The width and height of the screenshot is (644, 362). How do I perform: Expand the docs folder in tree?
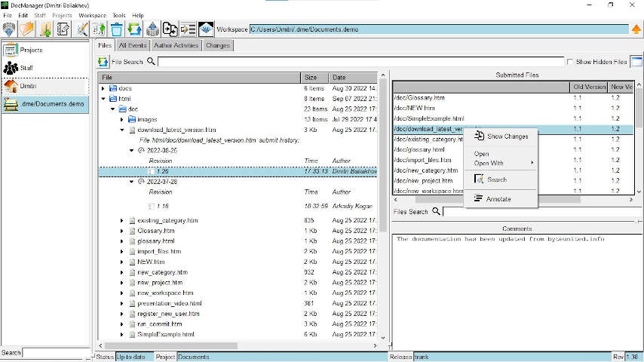pyautogui.click(x=103, y=88)
